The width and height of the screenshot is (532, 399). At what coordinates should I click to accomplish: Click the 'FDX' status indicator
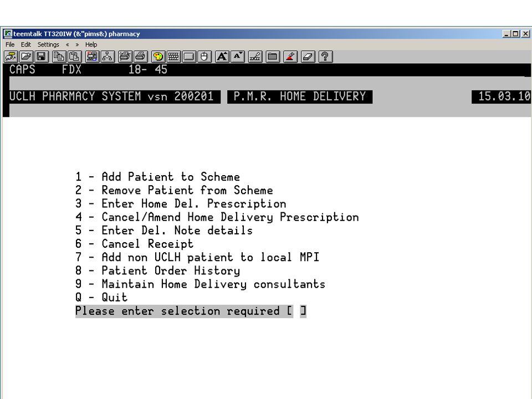tap(71, 70)
